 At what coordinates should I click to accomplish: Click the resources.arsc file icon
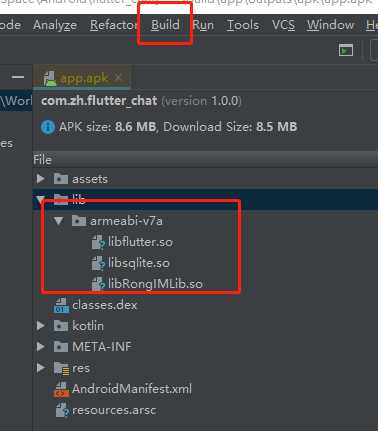coord(62,410)
